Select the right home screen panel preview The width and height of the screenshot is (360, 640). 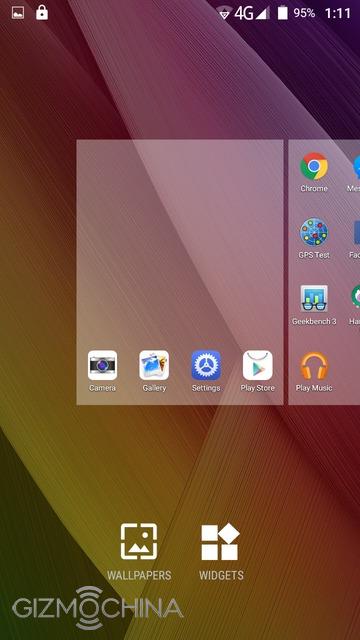tap(324, 272)
